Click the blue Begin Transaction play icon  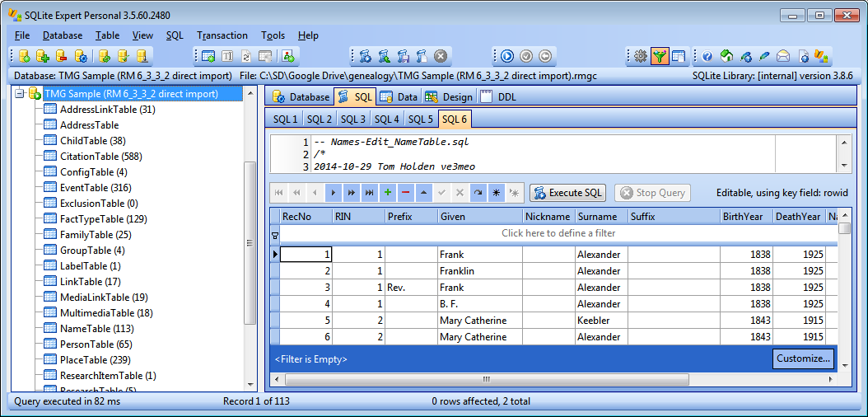pos(507,56)
